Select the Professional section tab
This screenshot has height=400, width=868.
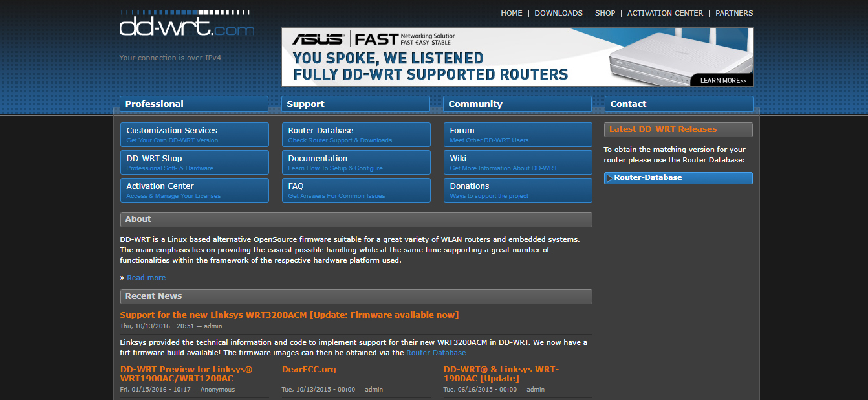pyautogui.click(x=194, y=104)
